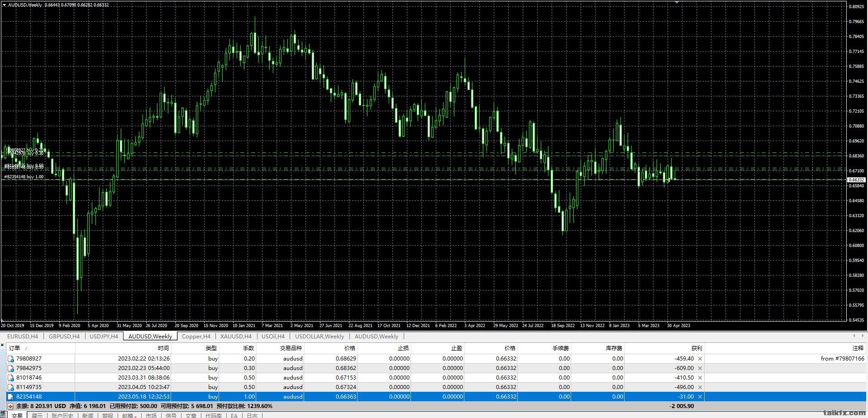Sort orders by the 获利 column header

click(x=664, y=348)
